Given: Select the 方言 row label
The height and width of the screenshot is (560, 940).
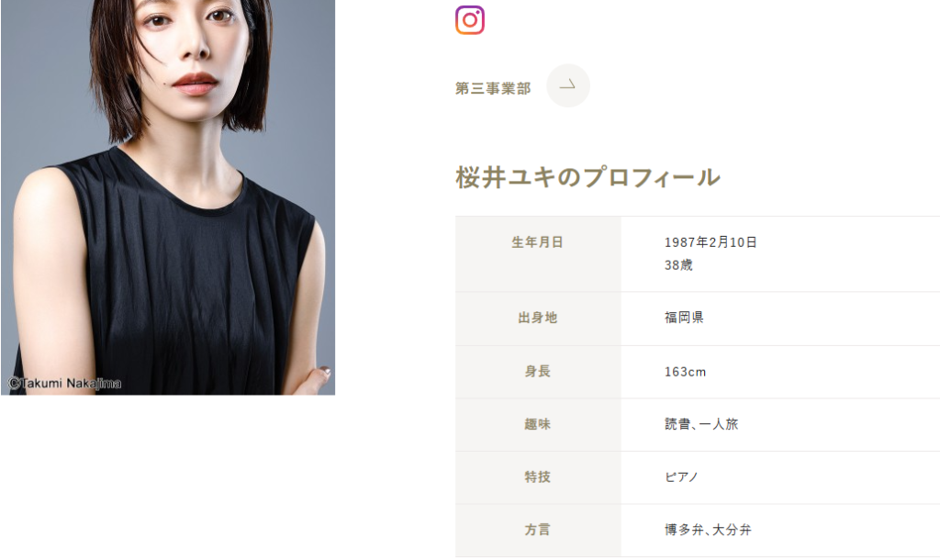Looking at the screenshot, I should pos(537,530).
